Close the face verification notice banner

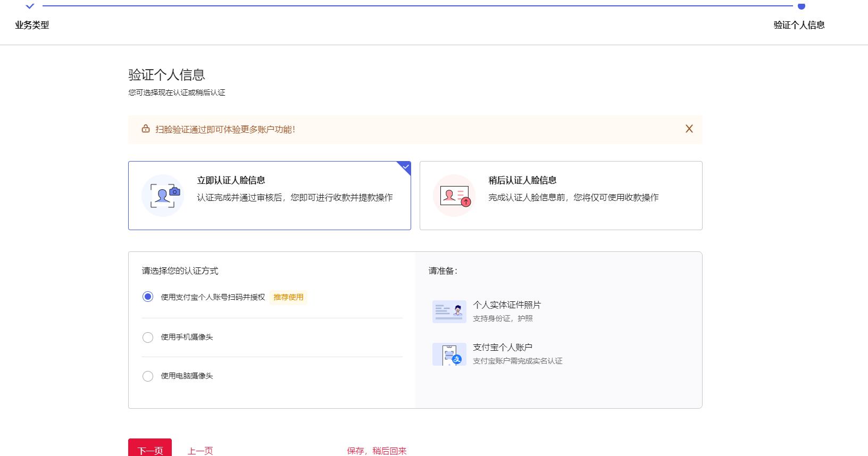pyautogui.click(x=689, y=129)
